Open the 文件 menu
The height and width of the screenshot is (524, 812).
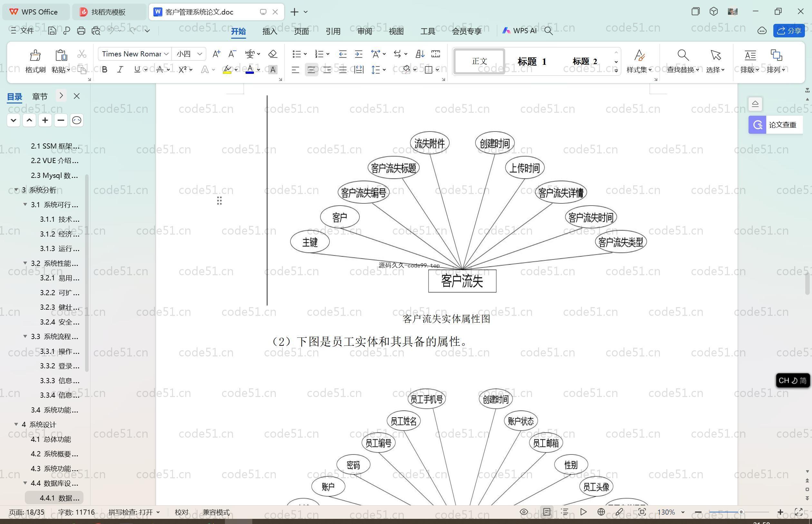[23, 31]
